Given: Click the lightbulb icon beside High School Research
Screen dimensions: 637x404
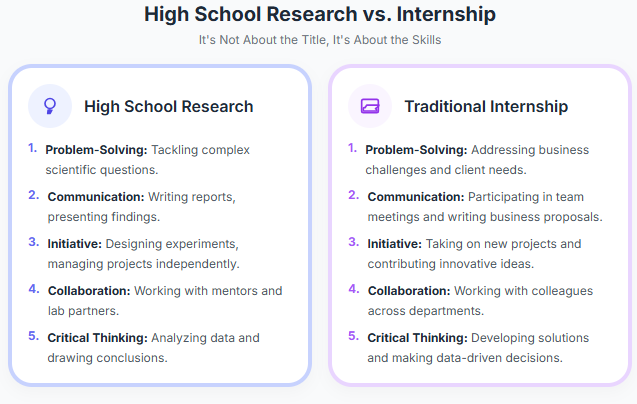Looking at the screenshot, I should point(49,106).
